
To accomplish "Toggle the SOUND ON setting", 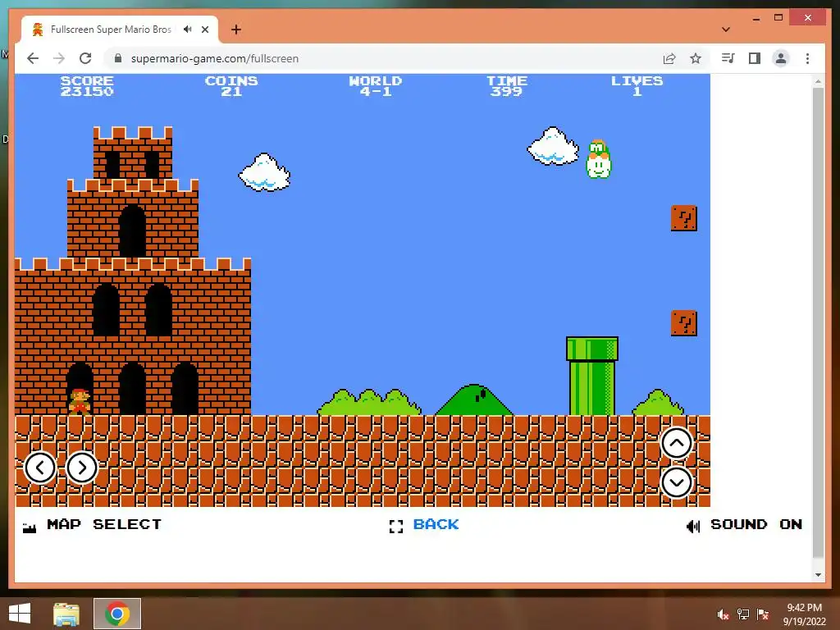I will [744, 525].
